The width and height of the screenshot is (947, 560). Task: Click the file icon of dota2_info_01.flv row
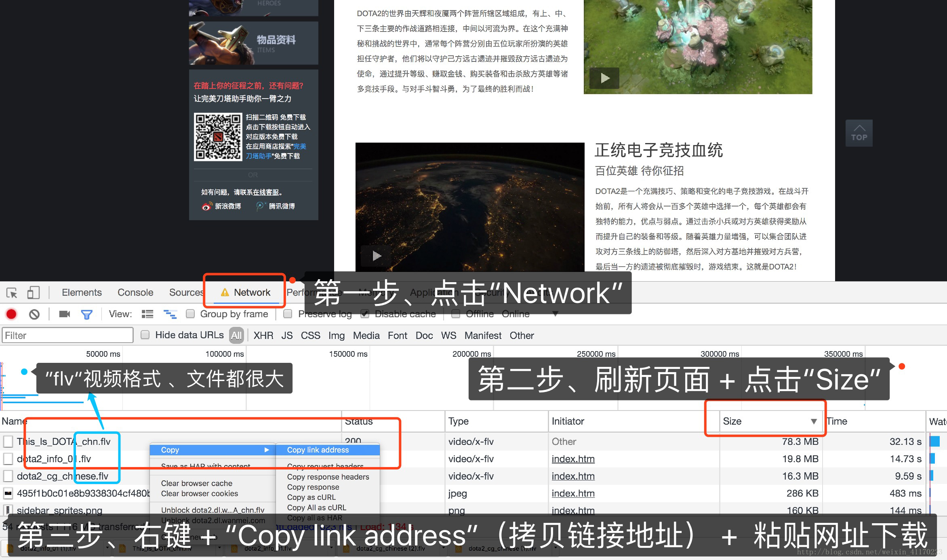(8, 459)
